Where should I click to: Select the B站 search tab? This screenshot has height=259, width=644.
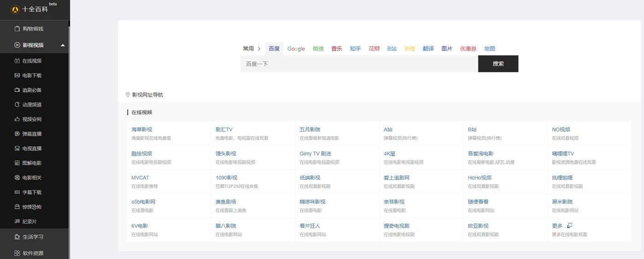point(392,49)
